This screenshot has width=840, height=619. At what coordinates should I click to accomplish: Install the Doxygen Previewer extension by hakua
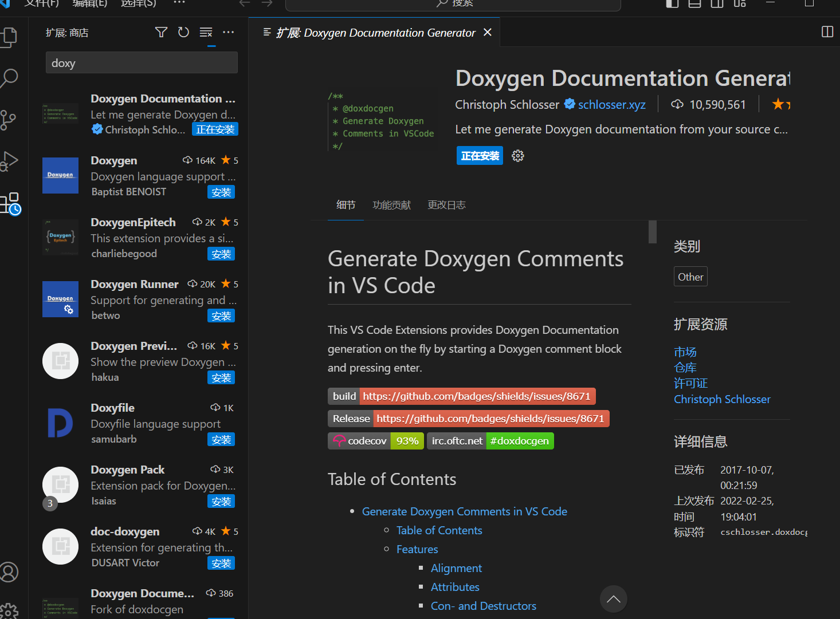[x=221, y=378]
